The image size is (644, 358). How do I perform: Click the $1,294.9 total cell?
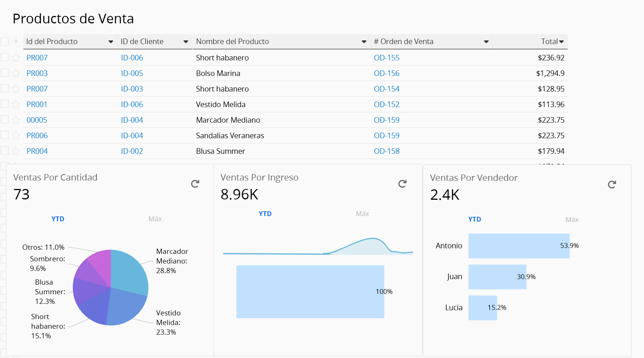(550, 73)
